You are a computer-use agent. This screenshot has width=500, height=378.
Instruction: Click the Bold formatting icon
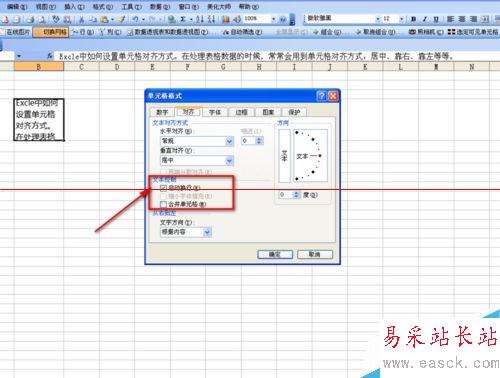[x=413, y=19]
